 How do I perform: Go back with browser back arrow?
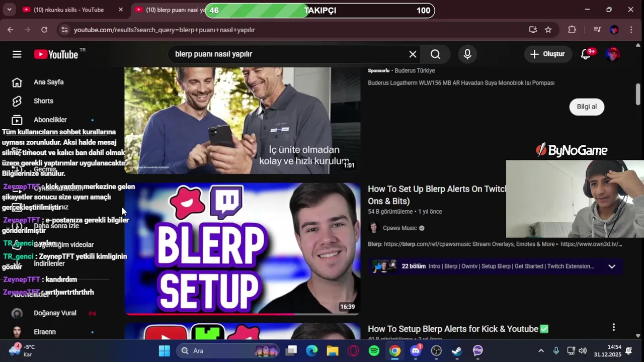(11, 30)
